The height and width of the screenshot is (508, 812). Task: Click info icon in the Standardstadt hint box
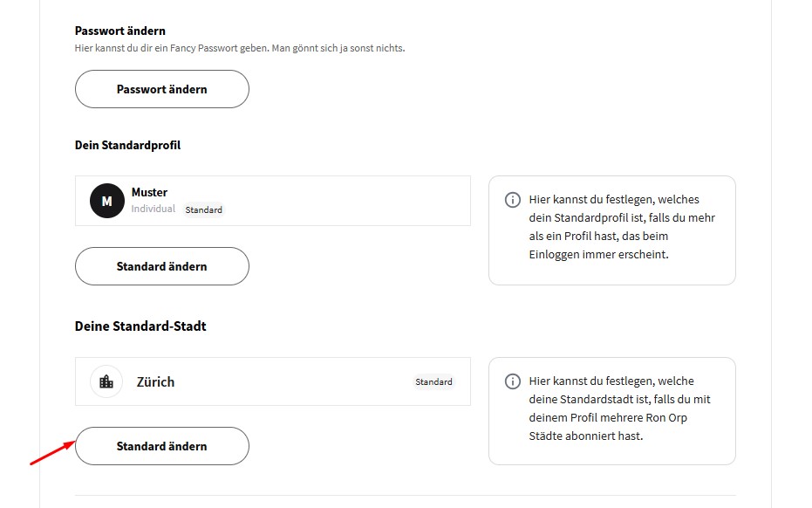(513, 381)
